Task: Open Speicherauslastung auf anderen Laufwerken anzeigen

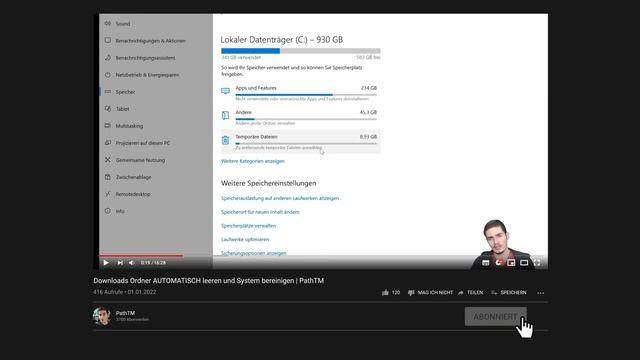Action: tap(280, 198)
